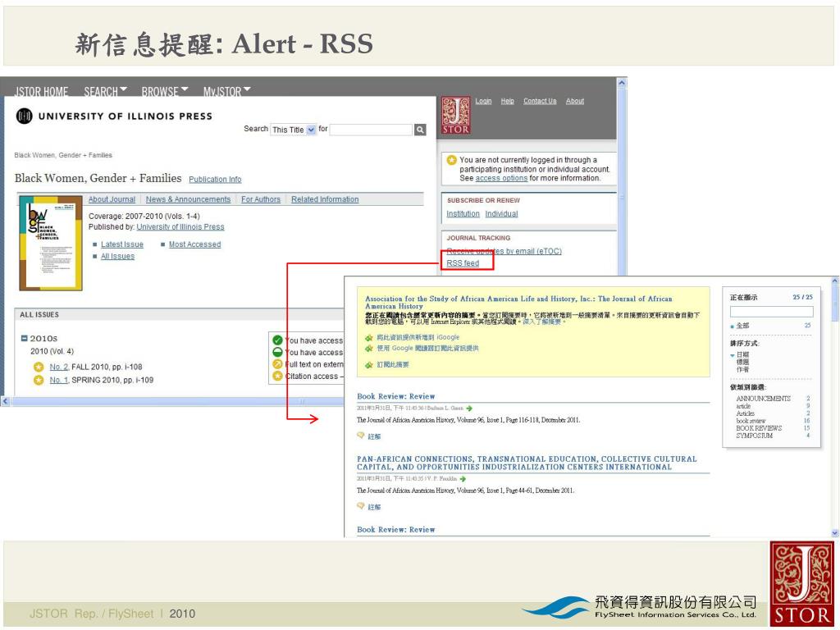This screenshot has width=840, height=630.
Task: Click the search magnifier button
Action: click(420, 130)
